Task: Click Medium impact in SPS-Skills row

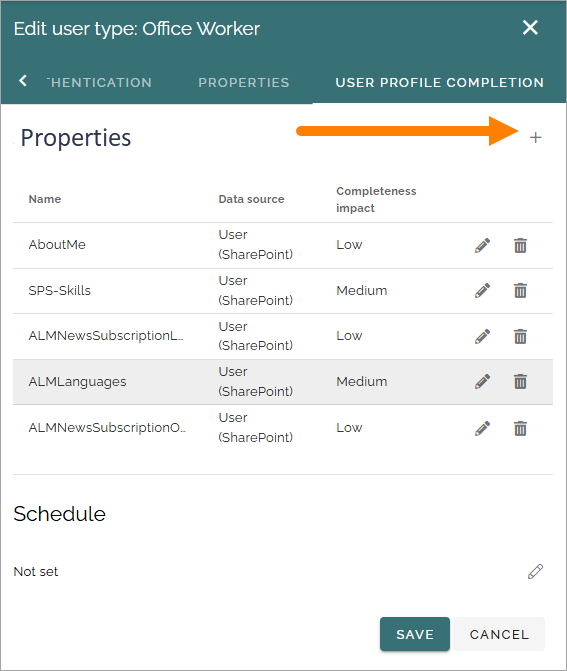Action: pos(362,291)
